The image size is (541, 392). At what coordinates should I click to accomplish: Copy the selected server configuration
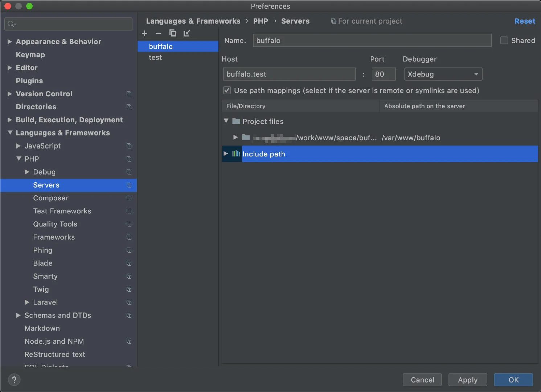pos(173,33)
